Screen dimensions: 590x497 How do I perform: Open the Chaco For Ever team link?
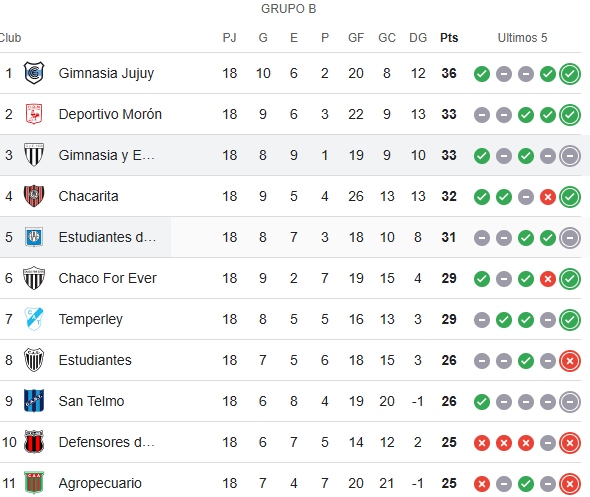point(107,278)
